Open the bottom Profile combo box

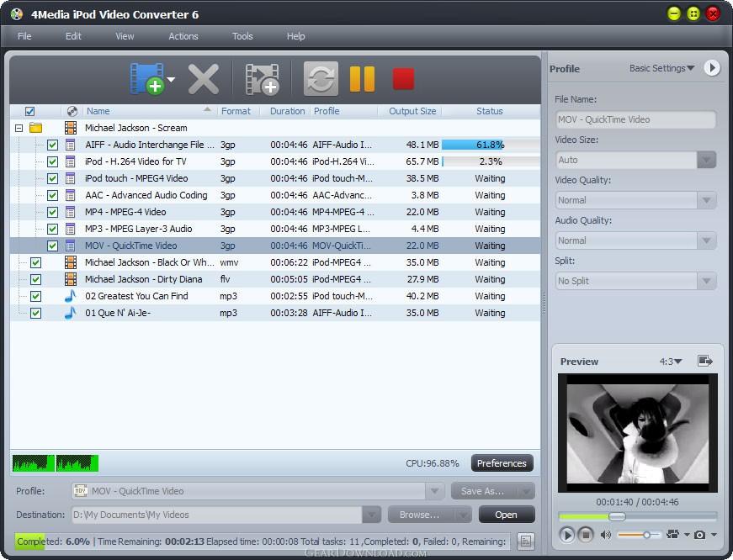(x=257, y=491)
